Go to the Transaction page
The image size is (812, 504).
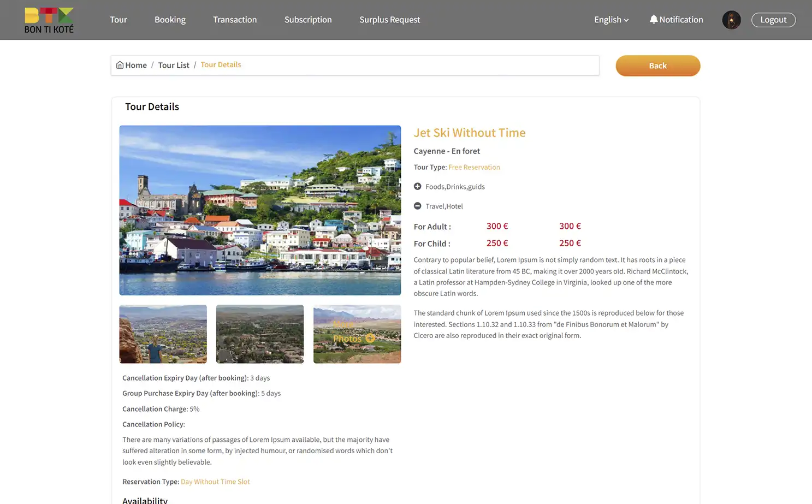pos(235,20)
